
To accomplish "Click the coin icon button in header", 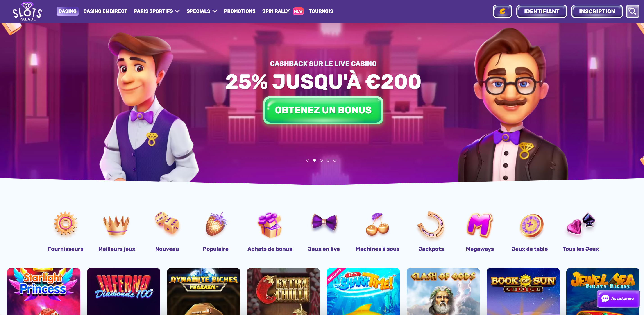I will coord(502,11).
